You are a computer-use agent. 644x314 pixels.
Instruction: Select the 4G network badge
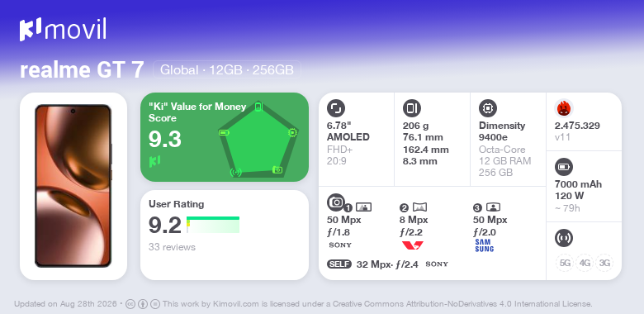[x=585, y=263]
